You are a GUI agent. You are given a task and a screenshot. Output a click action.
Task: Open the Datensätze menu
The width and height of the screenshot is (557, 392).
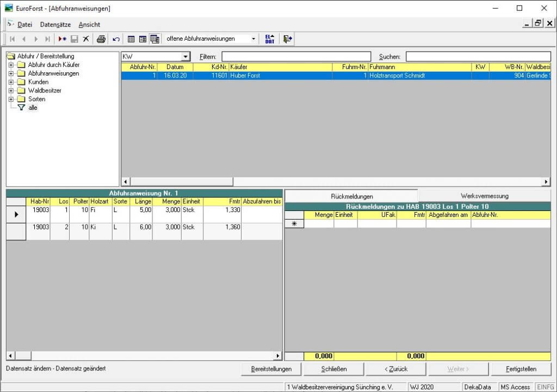[x=55, y=24]
